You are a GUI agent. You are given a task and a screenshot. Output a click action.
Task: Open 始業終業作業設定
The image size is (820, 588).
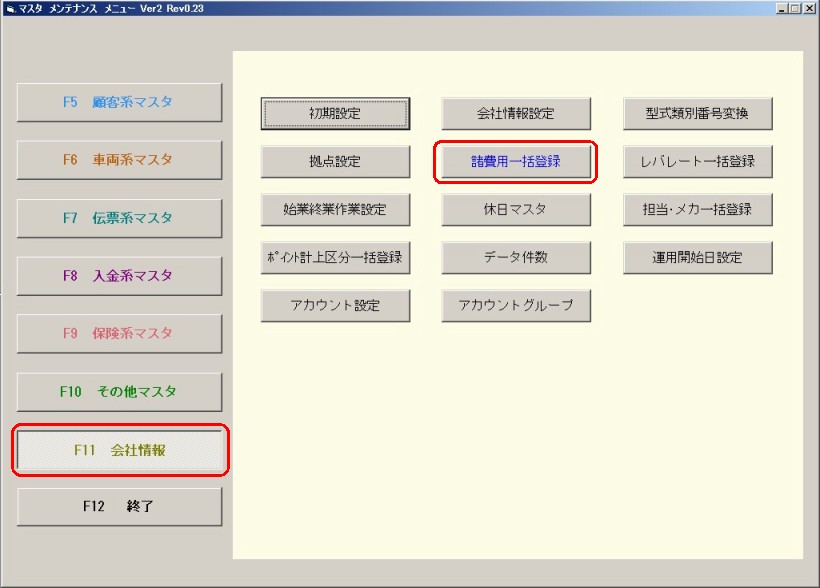pos(335,210)
